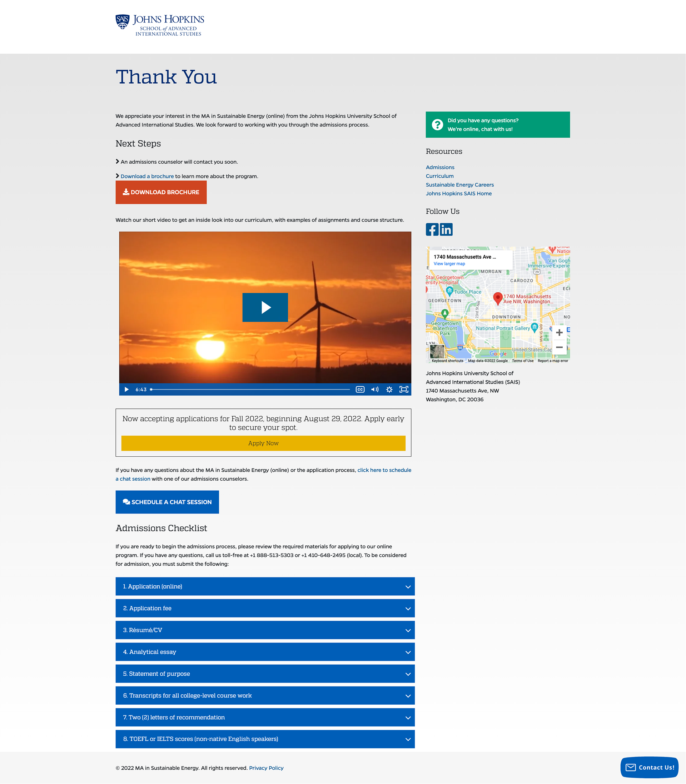
Task: Expand '7. Two (2) letters of recommendation'
Action: pos(265,717)
